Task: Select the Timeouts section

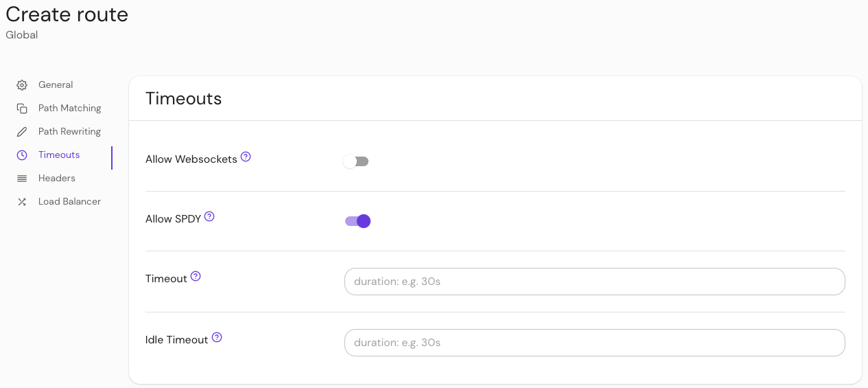Action: pos(59,155)
